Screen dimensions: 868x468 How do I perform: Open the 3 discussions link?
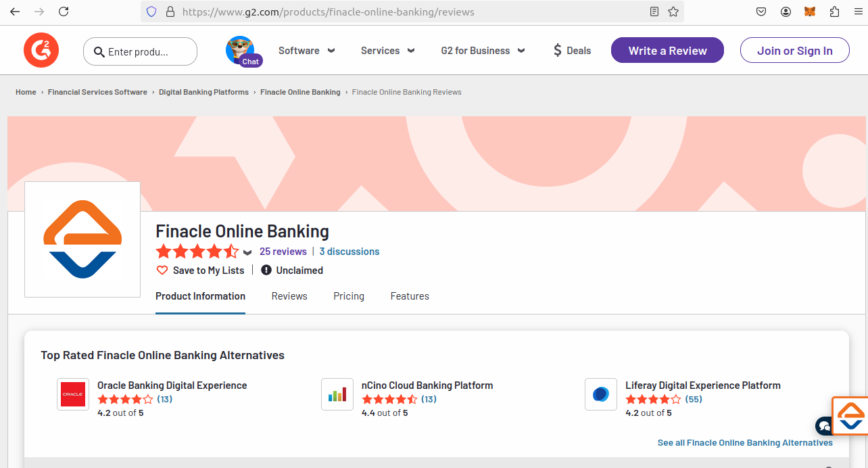pyautogui.click(x=349, y=252)
